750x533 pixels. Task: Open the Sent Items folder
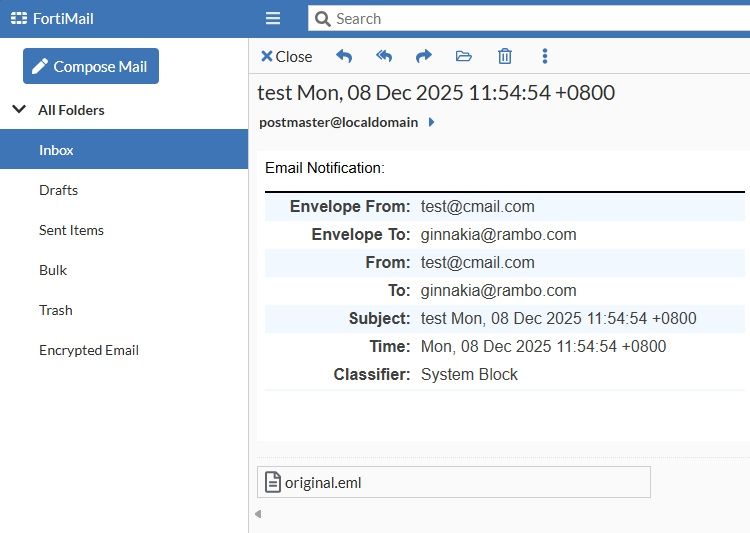point(71,230)
